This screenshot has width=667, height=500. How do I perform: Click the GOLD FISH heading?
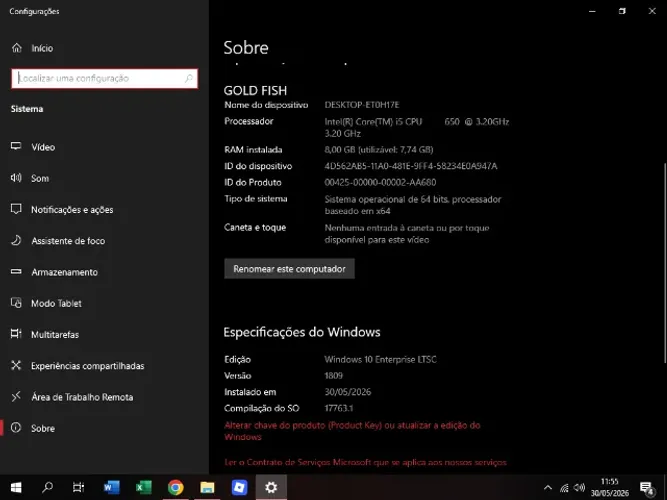click(x=255, y=90)
